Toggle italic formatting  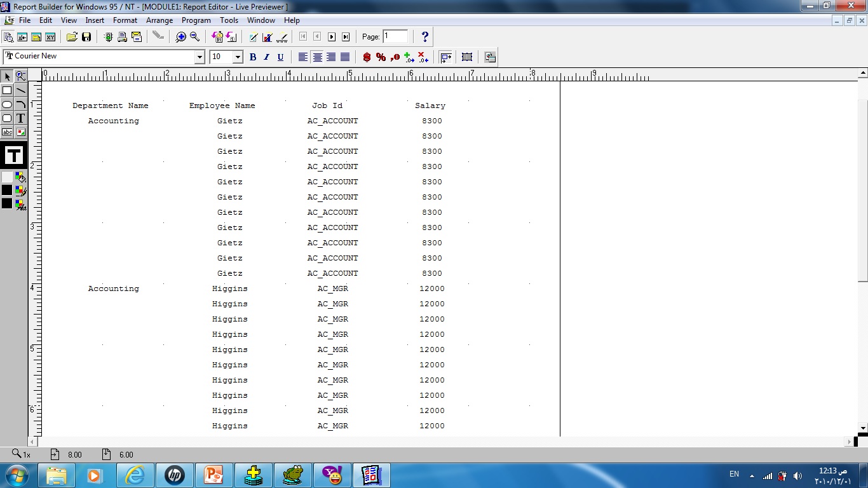pyautogui.click(x=266, y=57)
